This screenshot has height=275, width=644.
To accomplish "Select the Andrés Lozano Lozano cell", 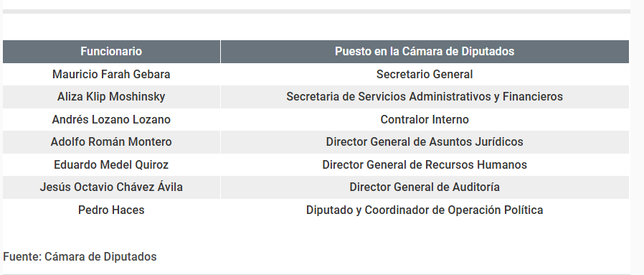I will [x=111, y=120].
